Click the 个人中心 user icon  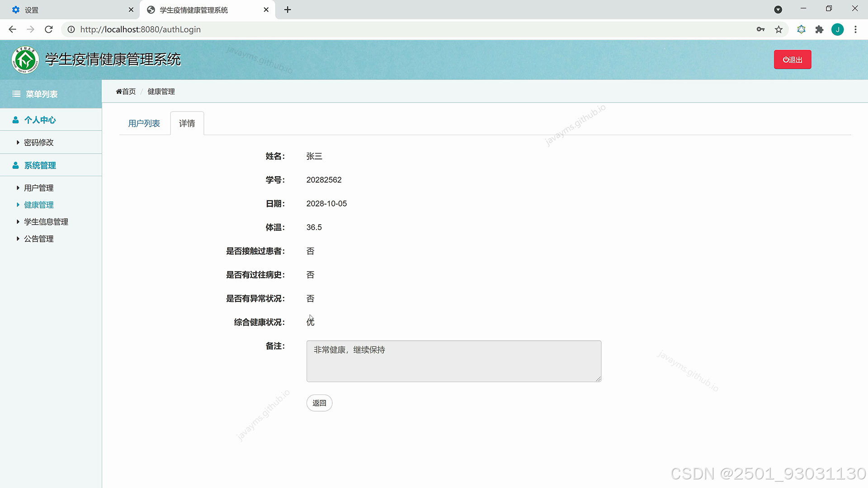pyautogui.click(x=15, y=120)
